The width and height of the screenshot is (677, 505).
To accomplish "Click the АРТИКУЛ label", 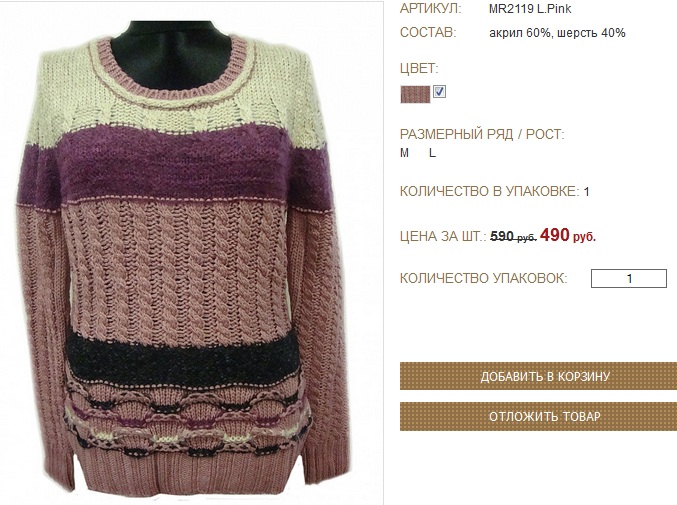I will 430,9.
